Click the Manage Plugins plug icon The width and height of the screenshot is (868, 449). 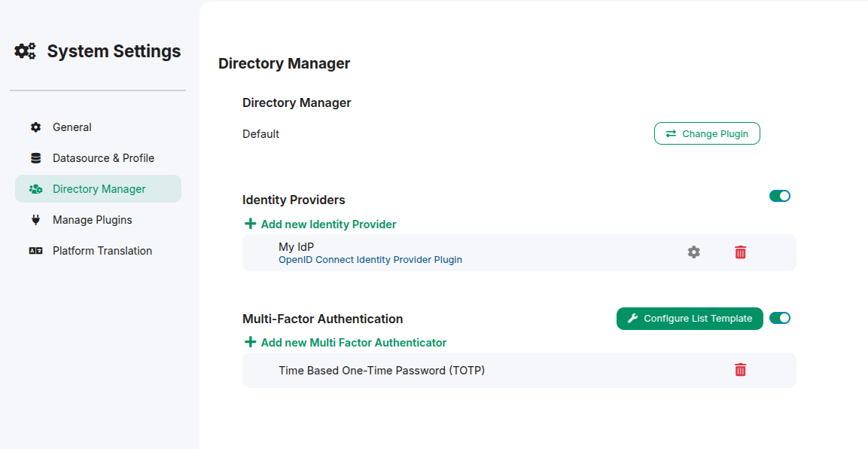pos(35,220)
